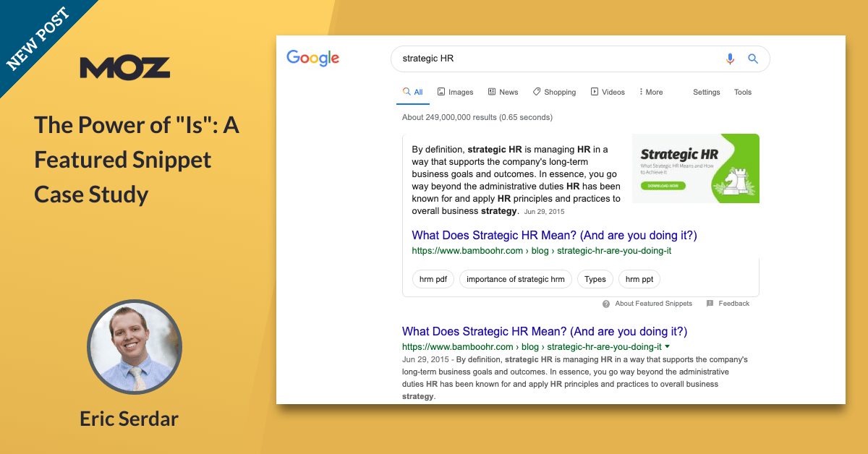Open the breadcrumb dropdown arrow after strategic-hr-are-you-doing-it
This screenshot has width=868, height=454.
click(667, 346)
